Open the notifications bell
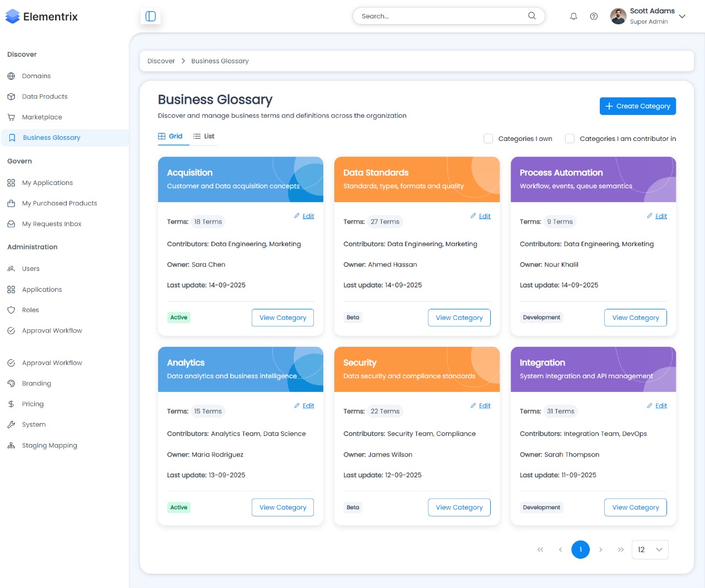705x588 pixels. coord(573,17)
